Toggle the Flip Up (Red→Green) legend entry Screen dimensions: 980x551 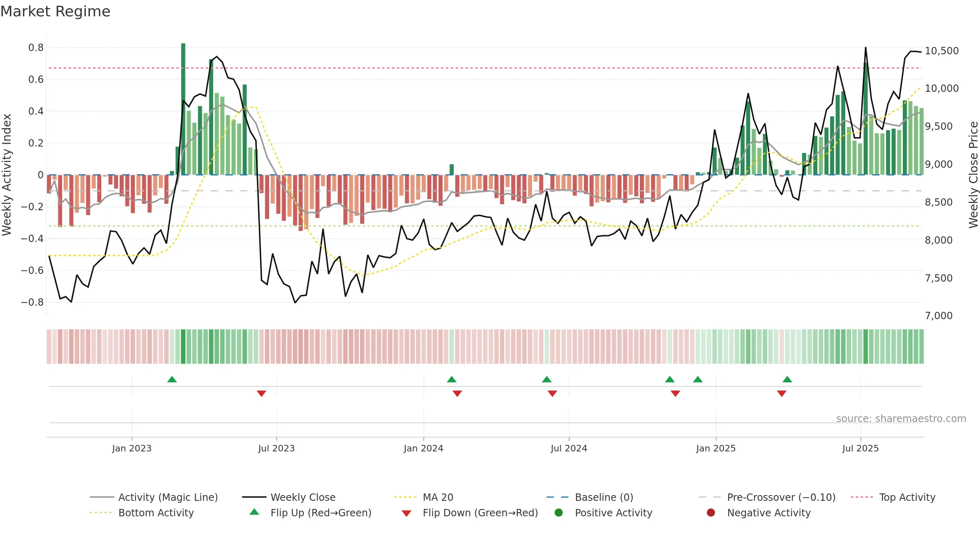click(x=310, y=513)
